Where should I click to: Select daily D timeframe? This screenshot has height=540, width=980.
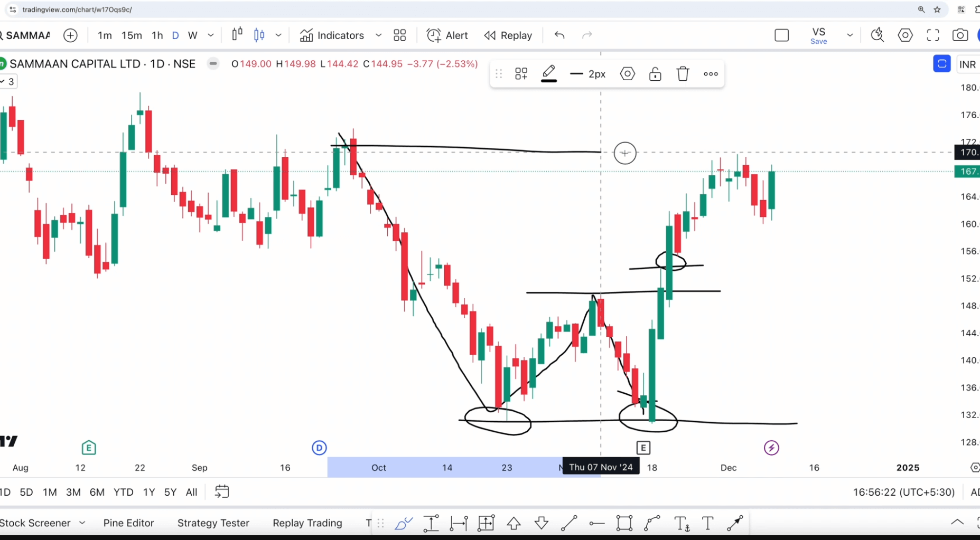(175, 35)
